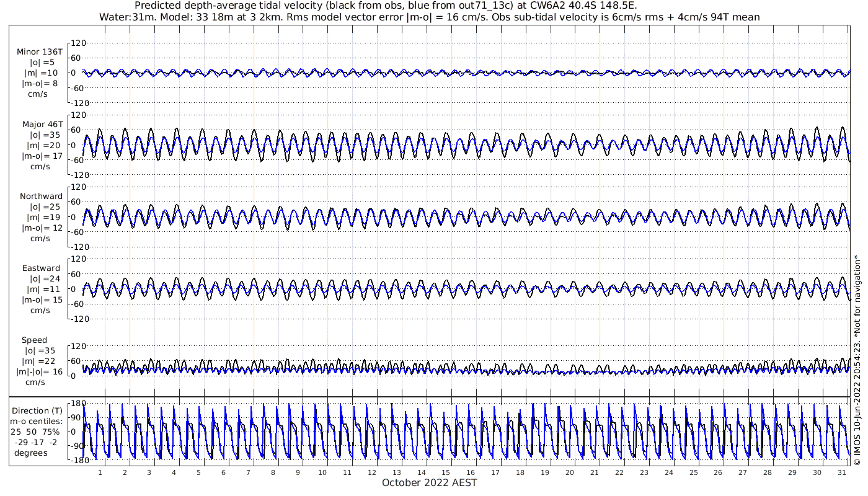
Task: Click the 'October 2022 AEST' axis label
Action: pyautogui.click(x=430, y=483)
